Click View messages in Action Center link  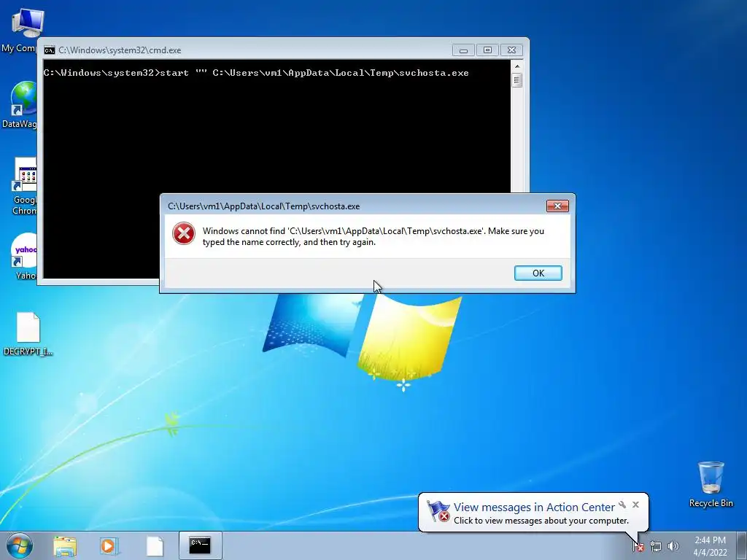click(x=533, y=507)
